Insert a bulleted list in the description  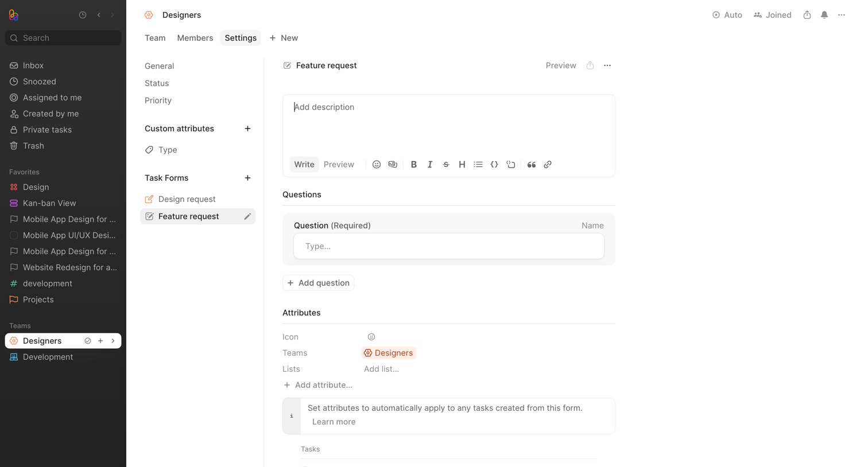(x=478, y=165)
